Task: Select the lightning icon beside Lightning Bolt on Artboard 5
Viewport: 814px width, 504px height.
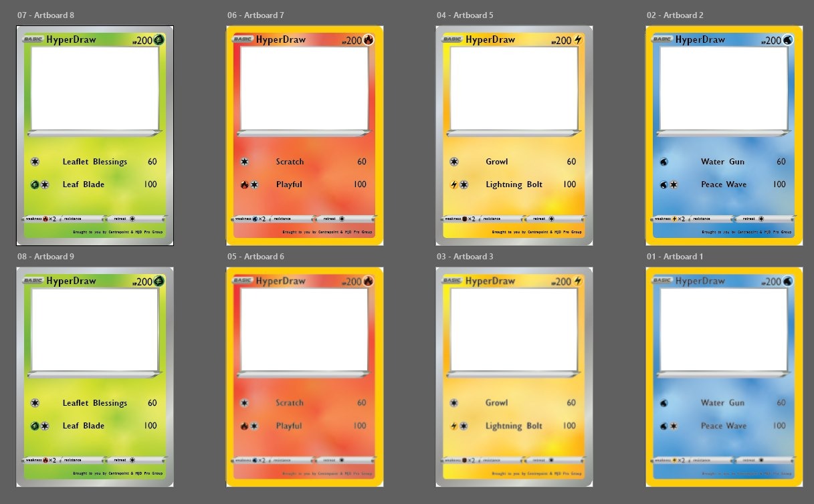Action: tap(454, 184)
